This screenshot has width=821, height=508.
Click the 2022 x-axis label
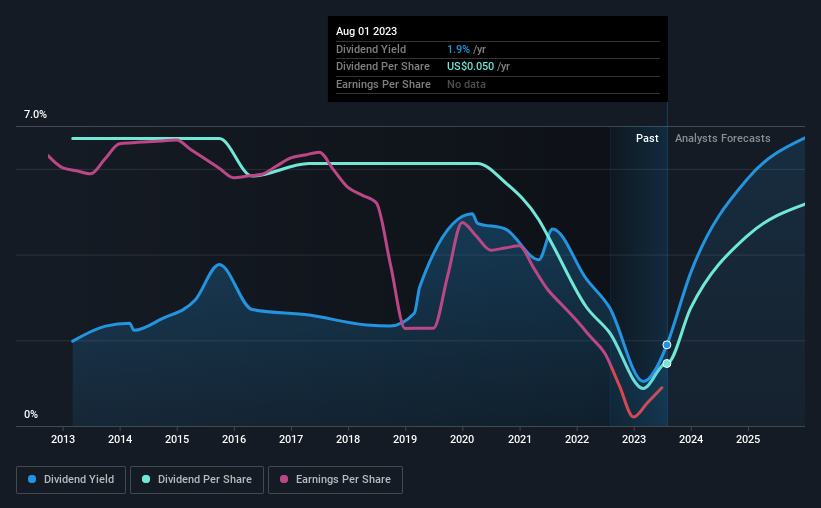pyautogui.click(x=577, y=439)
